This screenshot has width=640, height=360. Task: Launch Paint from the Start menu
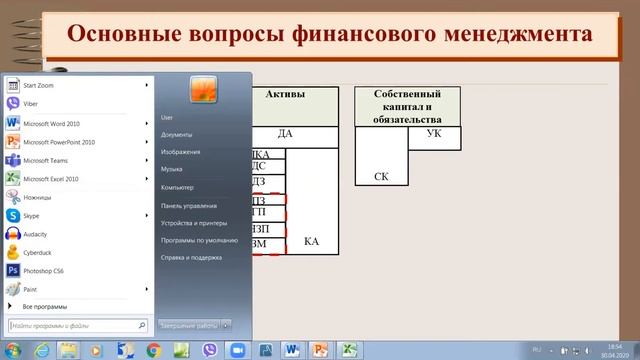pos(78,289)
